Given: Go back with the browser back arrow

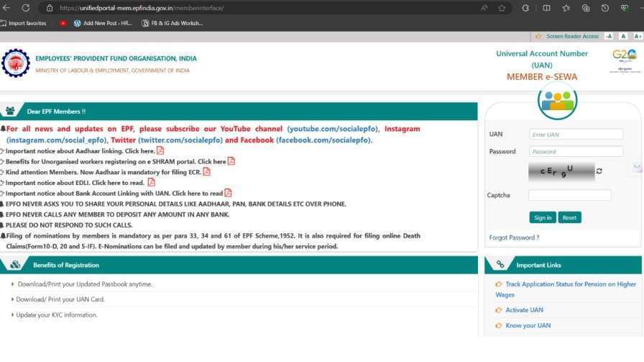Looking at the screenshot, I should [x=6, y=8].
